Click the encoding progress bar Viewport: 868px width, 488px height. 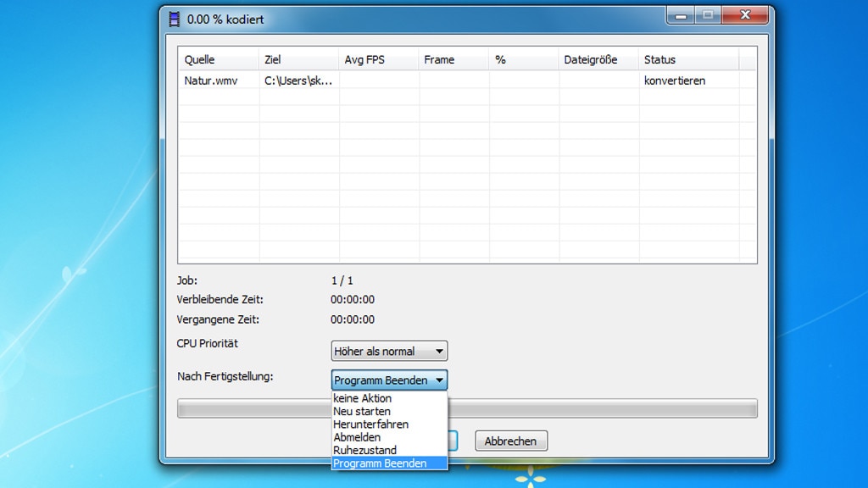pos(467,408)
